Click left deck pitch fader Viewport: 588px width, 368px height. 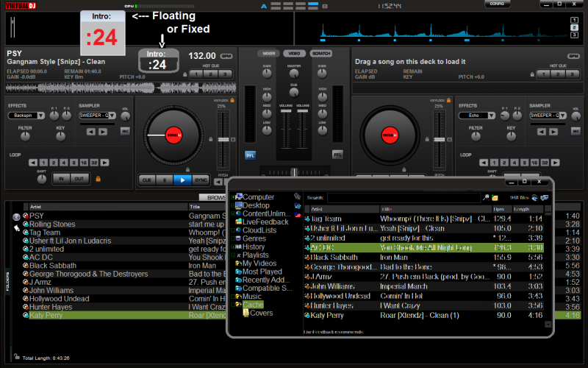(223, 140)
